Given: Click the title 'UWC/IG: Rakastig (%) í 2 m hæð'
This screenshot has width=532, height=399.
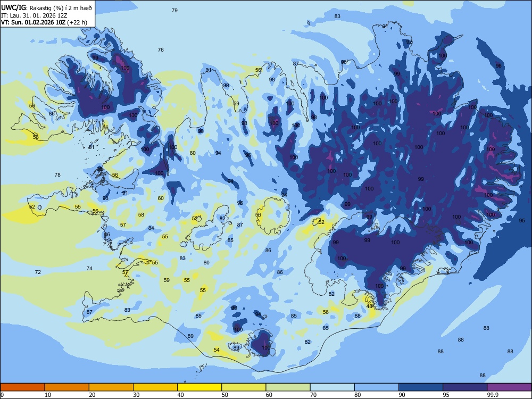Looking at the screenshot, I should coord(46,8).
